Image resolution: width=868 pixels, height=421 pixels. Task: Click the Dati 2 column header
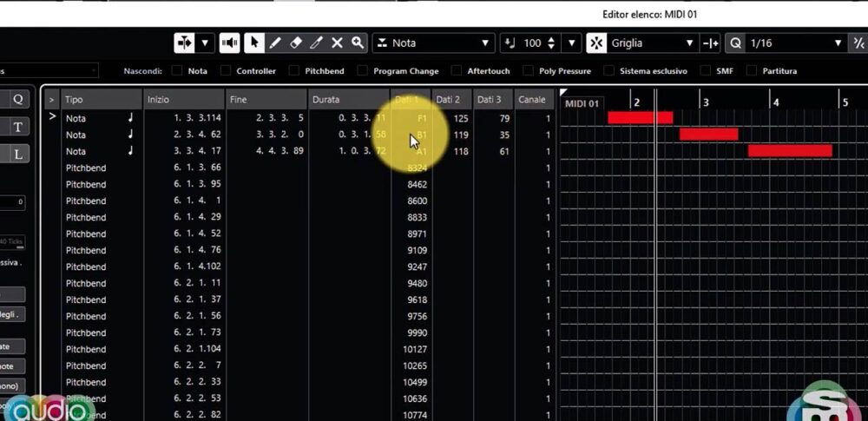451,100
